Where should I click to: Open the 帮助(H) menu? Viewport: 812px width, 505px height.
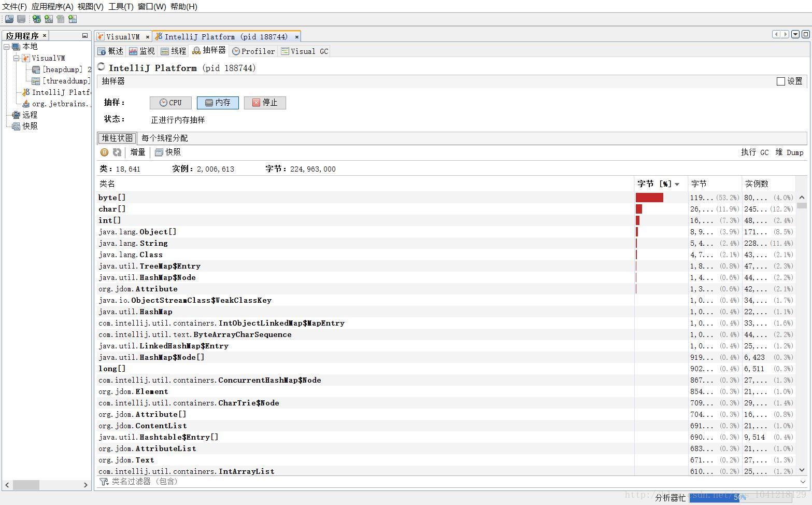point(184,6)
